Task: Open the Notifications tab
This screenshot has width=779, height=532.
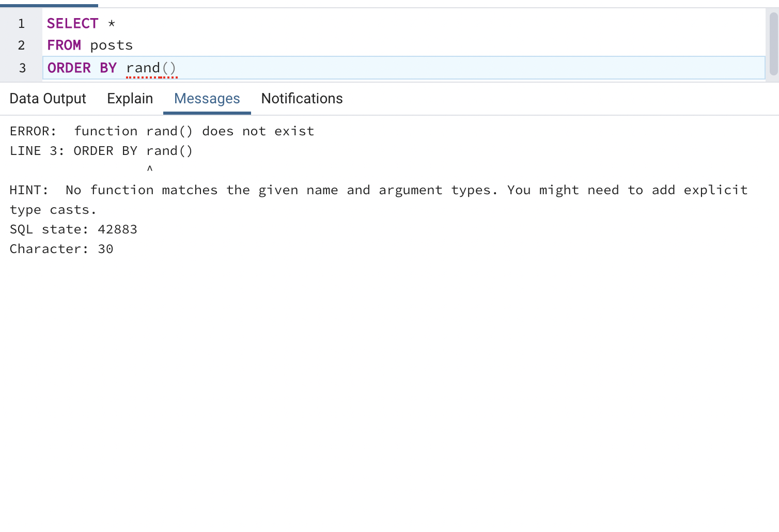Action: tap(302, 99)
